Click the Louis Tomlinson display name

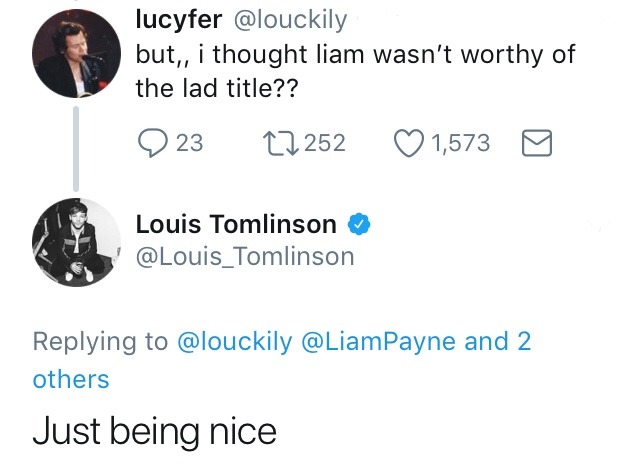236,225
